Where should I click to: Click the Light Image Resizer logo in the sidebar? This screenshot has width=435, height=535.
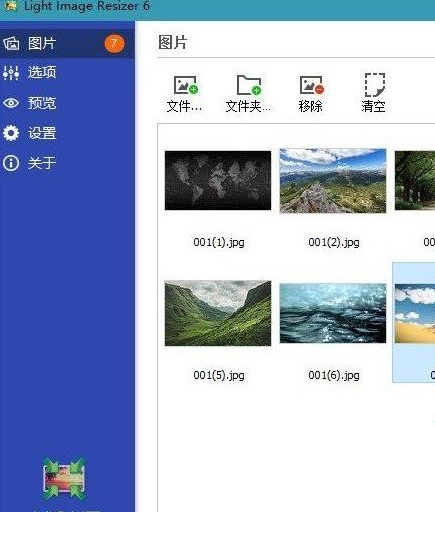click(64, 479)
